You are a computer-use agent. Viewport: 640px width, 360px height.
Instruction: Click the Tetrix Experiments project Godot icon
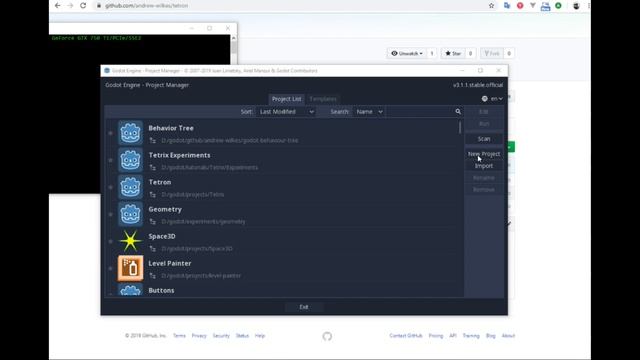pos(130,160)
